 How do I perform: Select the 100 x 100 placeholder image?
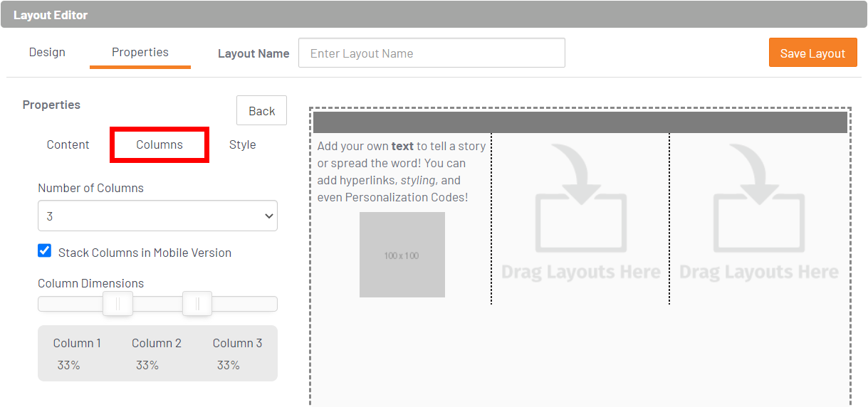click(402, 255)
